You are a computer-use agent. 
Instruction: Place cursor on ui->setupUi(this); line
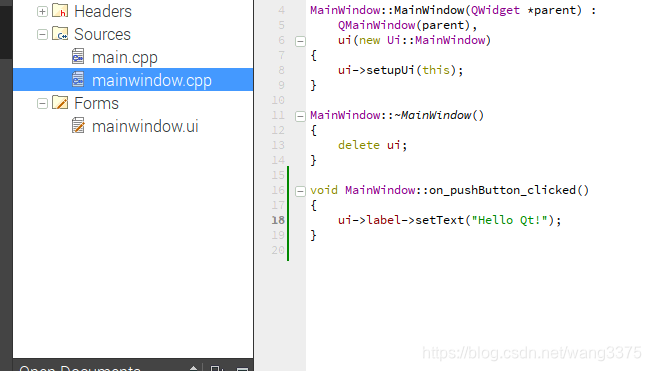(x=400, y=70)
